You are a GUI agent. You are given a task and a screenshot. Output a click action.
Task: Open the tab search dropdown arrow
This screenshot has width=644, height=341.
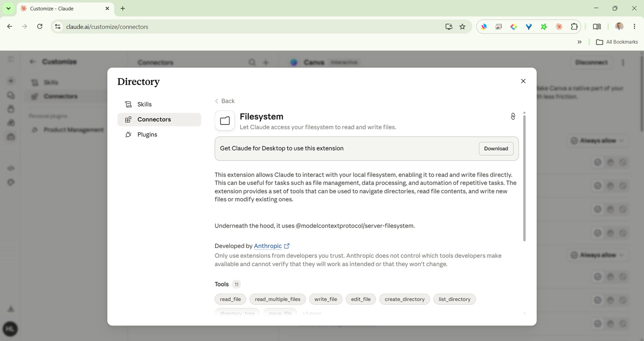tap(8, 8)
